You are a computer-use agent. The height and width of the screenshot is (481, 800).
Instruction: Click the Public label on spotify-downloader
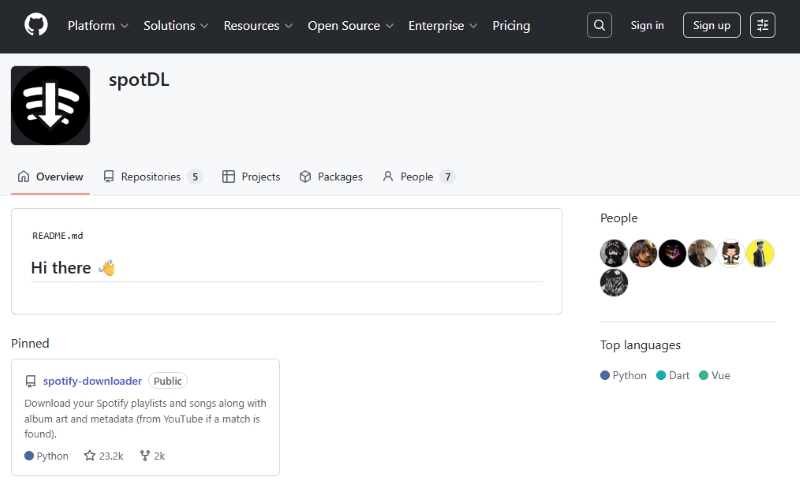coord(168,381)
